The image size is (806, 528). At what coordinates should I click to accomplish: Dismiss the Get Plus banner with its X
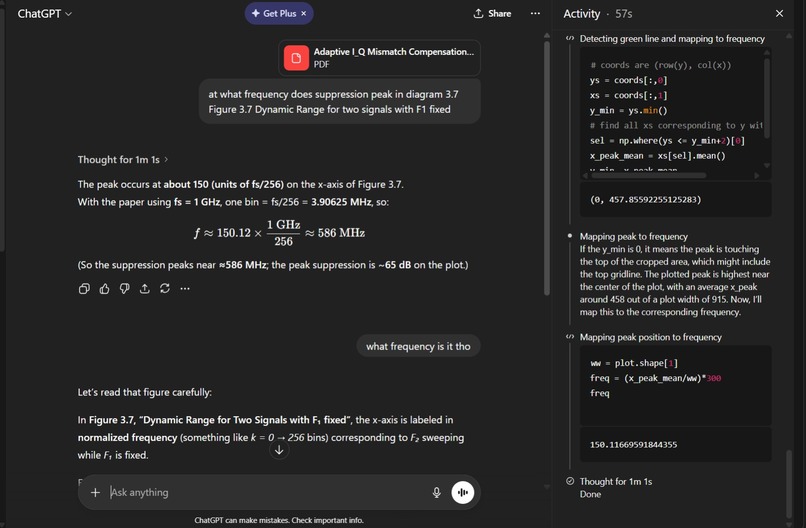[304, 14]
